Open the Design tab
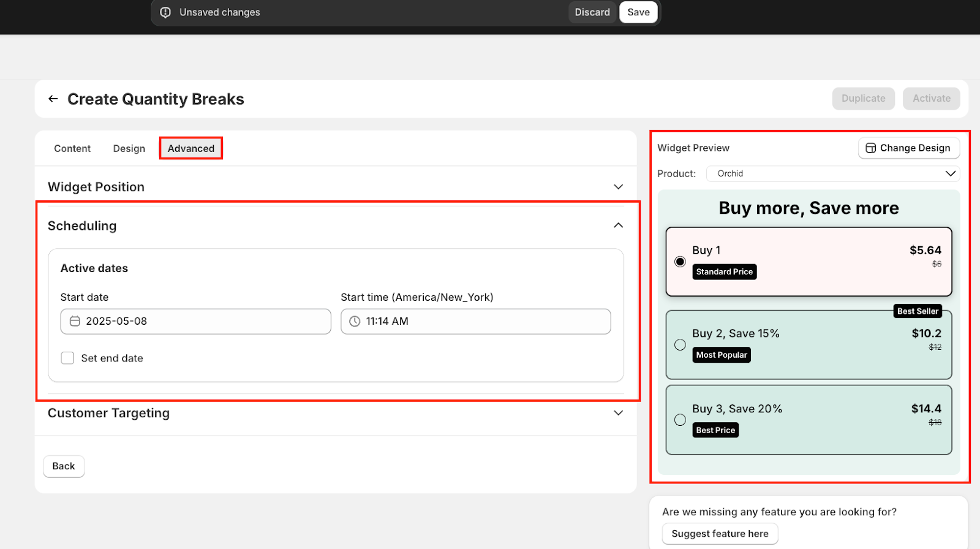980x549 pixels. (x=129, y=148)
